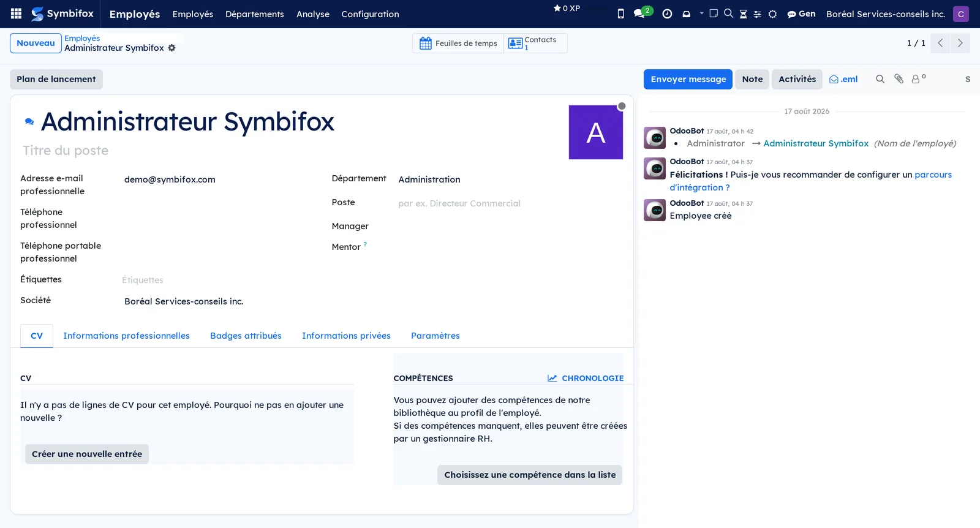Viewport: 980px width, 528px height.
Task: Click the Mentor help question mark
Action: click(365, 244)
